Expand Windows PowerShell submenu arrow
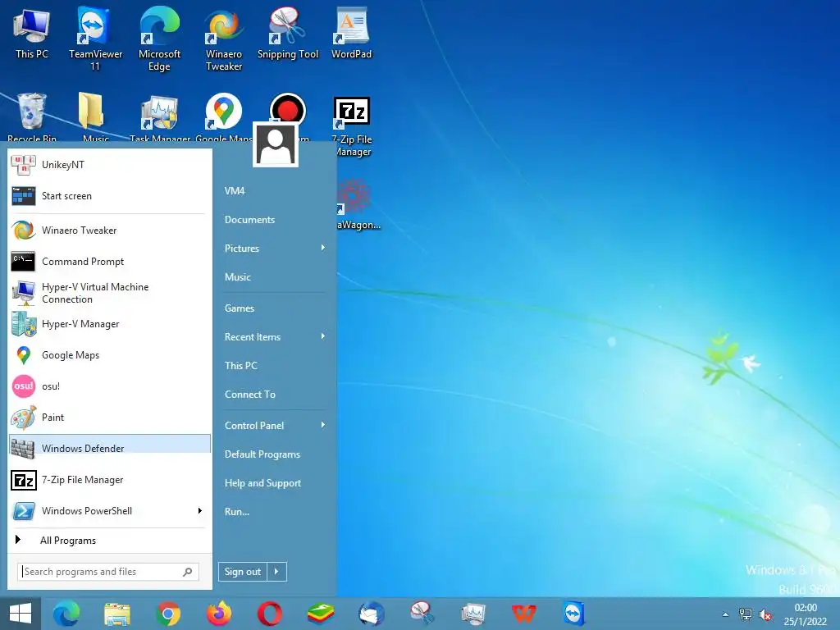Viewport: 840px width, 630px height. pyautogui.click(x=200, y=510)
